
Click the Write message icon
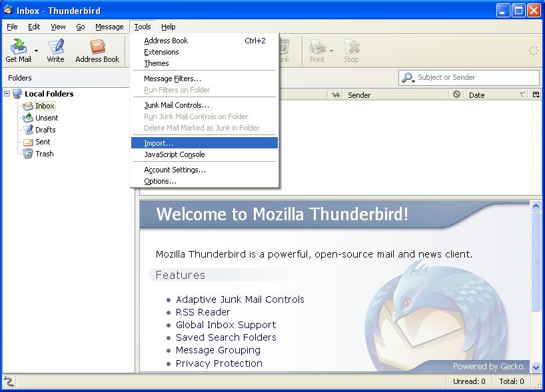coord(55,51)
